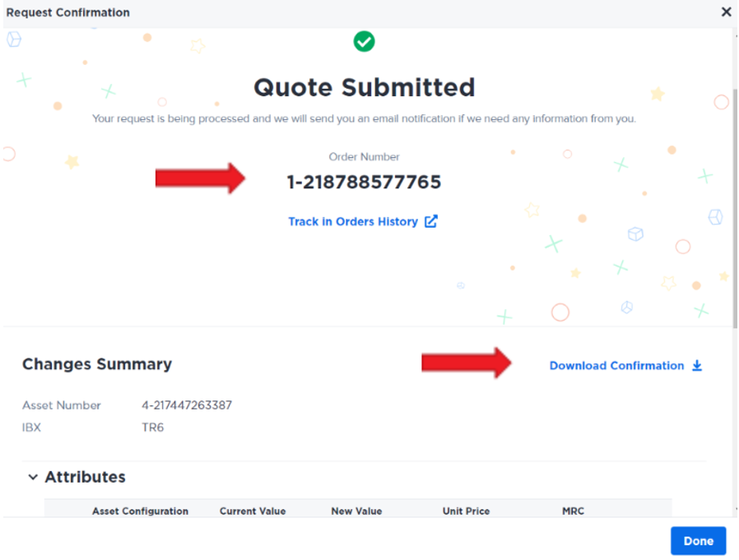Click the dialog's vertical scrollbar
739x560 pixels.
[735, 207]
